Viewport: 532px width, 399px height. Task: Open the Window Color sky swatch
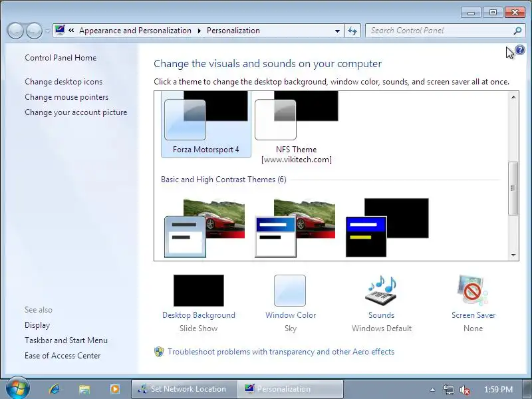[290, 291]
